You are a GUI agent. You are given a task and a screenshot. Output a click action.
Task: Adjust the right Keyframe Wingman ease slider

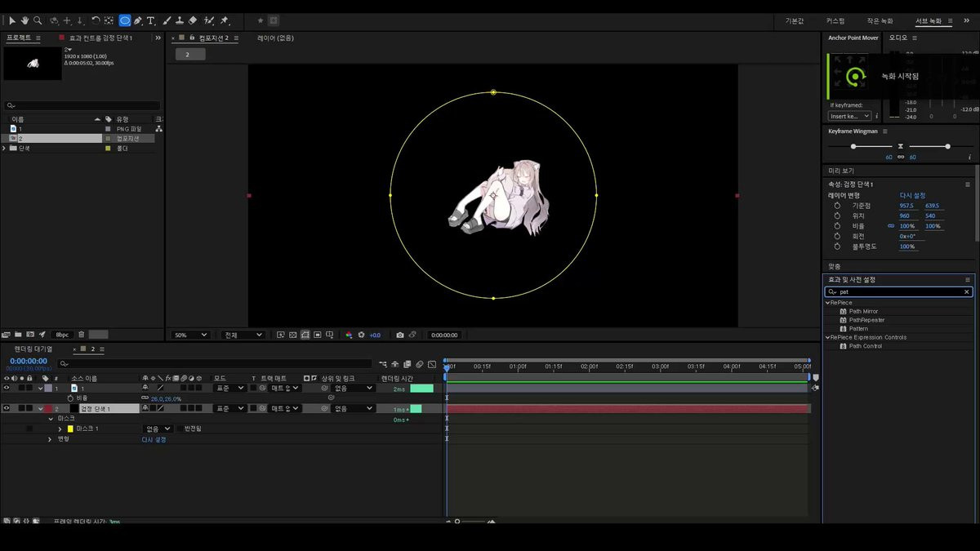(947, 146)
